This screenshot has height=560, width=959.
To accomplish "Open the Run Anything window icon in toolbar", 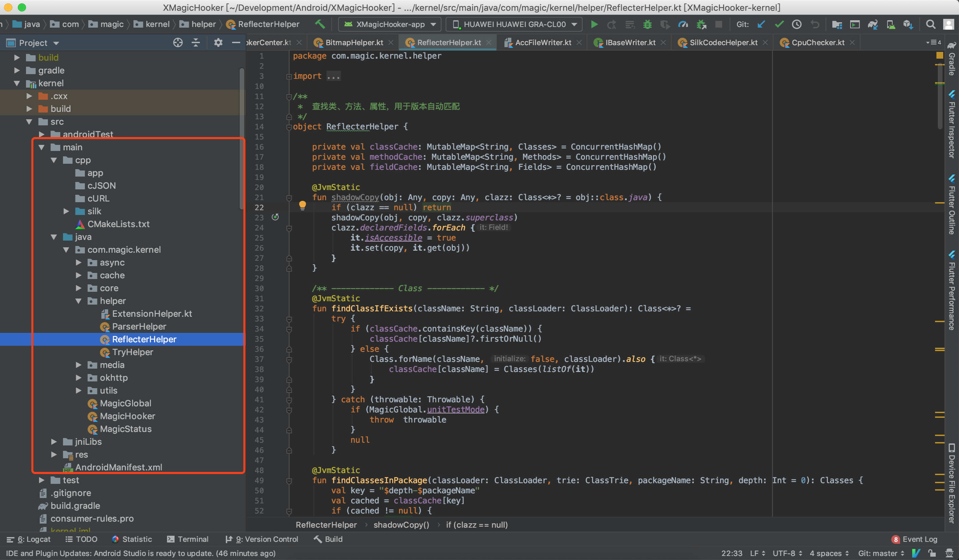I will [x=855, y=24].
